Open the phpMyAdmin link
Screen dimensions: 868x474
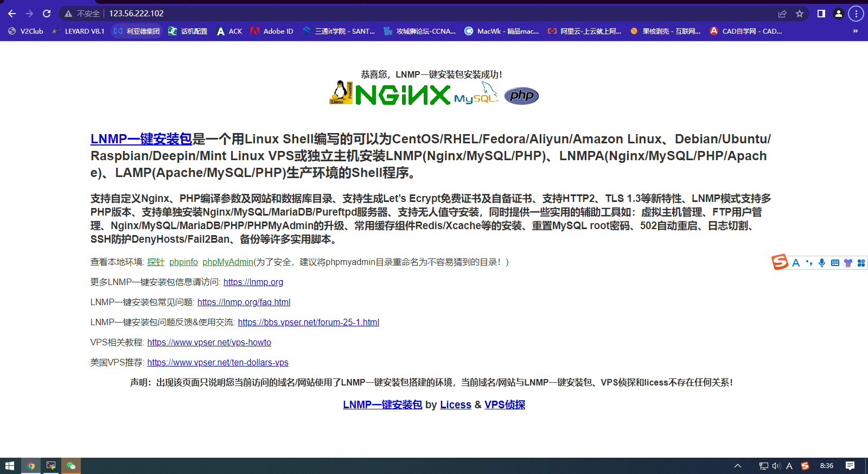coord(228,262)
